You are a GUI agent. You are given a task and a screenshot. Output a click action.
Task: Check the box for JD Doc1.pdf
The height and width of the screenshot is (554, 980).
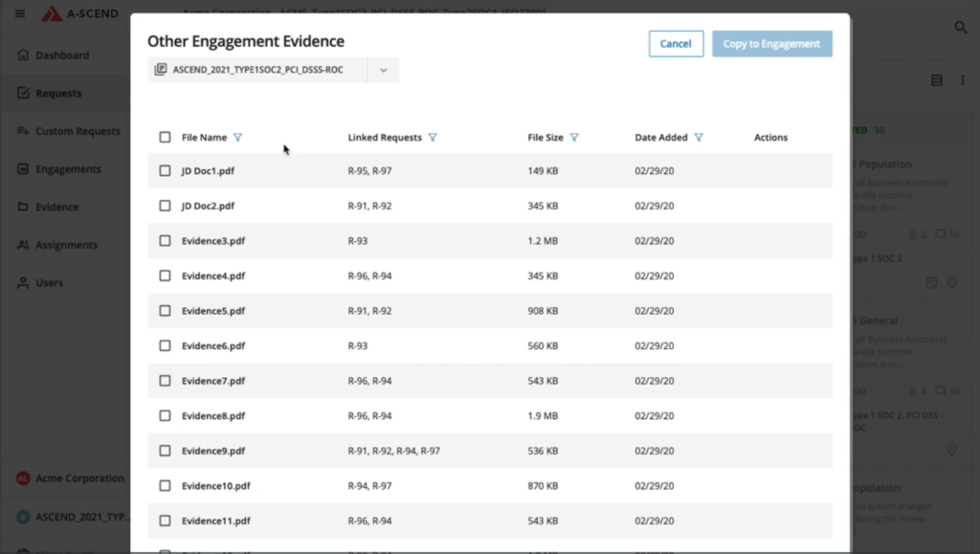[165, 170]
